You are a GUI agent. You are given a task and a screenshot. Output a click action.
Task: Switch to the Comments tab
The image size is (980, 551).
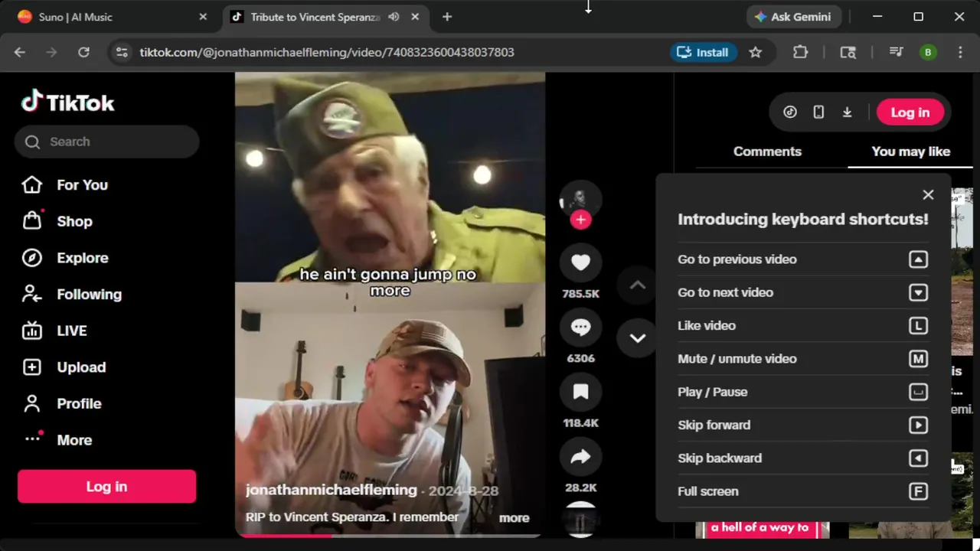[x=767, y=152]
